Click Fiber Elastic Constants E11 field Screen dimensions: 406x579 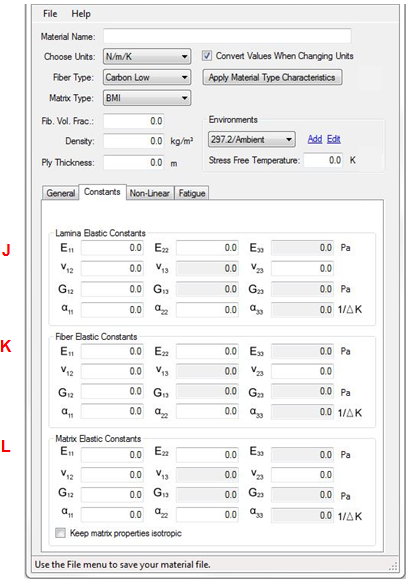[112, 351]
